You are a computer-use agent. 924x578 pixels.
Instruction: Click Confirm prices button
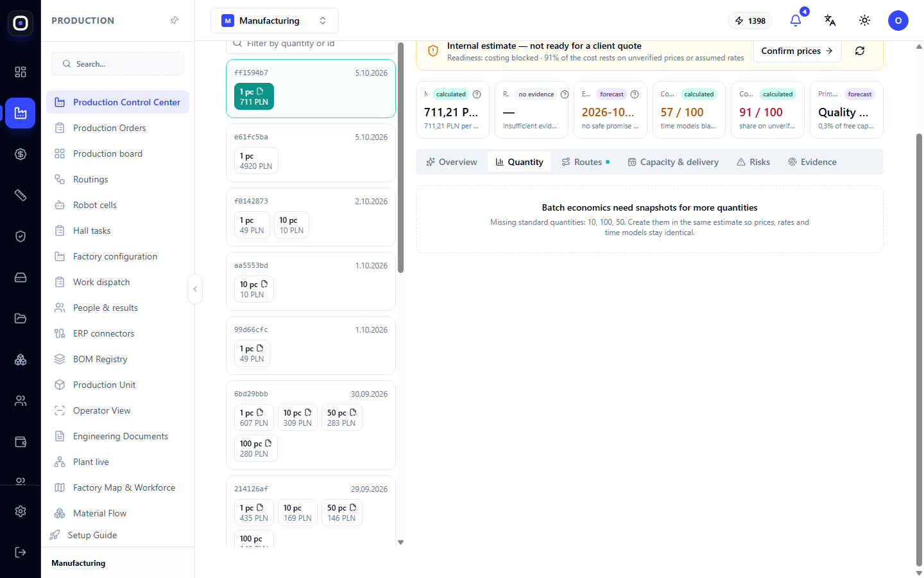coord(797,51)
